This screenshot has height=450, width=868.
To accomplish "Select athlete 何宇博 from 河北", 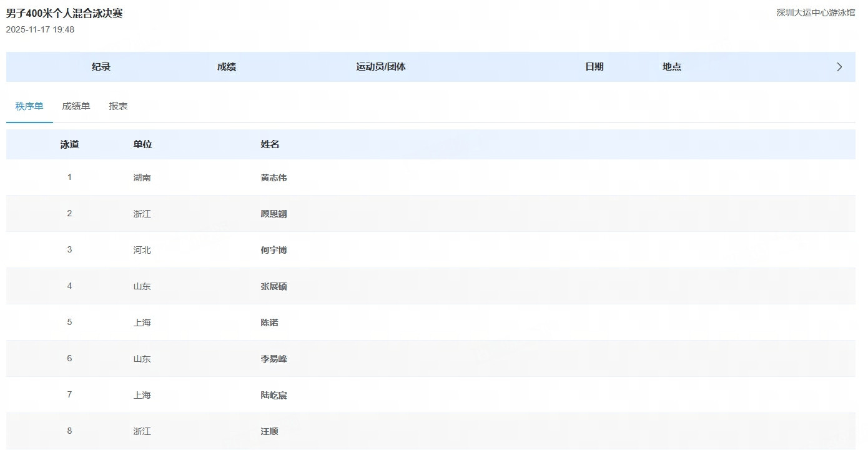I will 274,250.
